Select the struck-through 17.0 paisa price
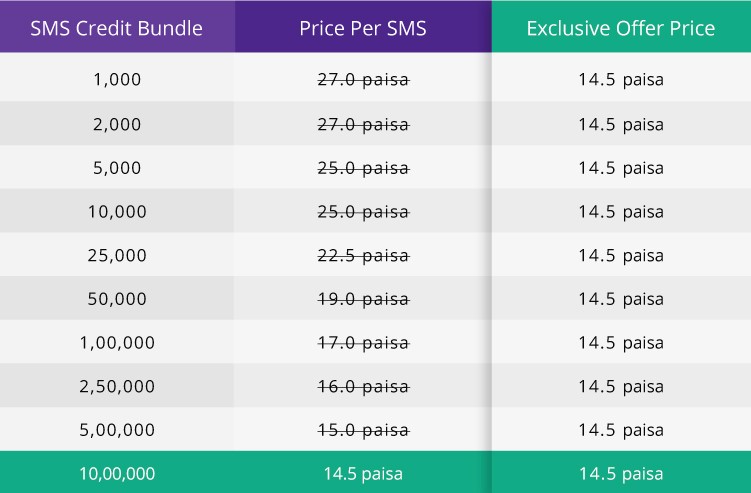751x493 pixels. tap(363, 343)
